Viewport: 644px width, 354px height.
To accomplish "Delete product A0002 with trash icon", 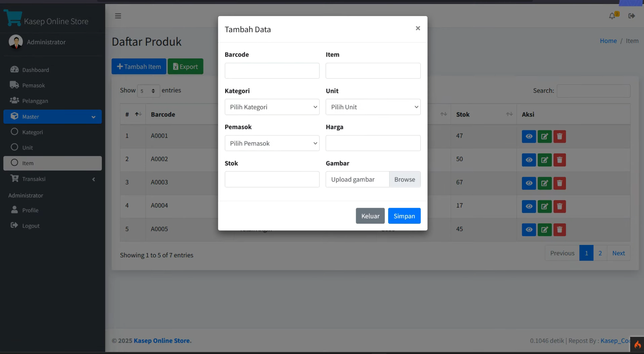I will tap(560, 160).
